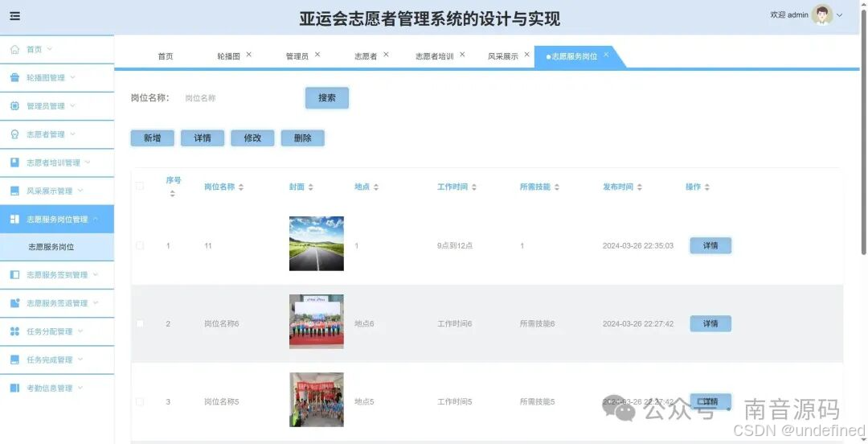The width and height of the screenshot is (868, 444).
Task: Expand the 管理员管理 sidebar menu
Action: click(x=72, y=106)
